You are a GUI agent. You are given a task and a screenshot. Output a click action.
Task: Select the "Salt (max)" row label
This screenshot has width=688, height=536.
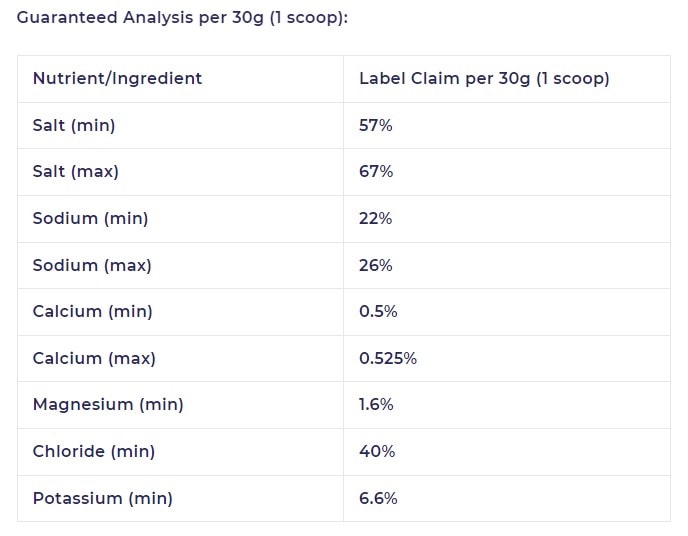click(75, 171)
